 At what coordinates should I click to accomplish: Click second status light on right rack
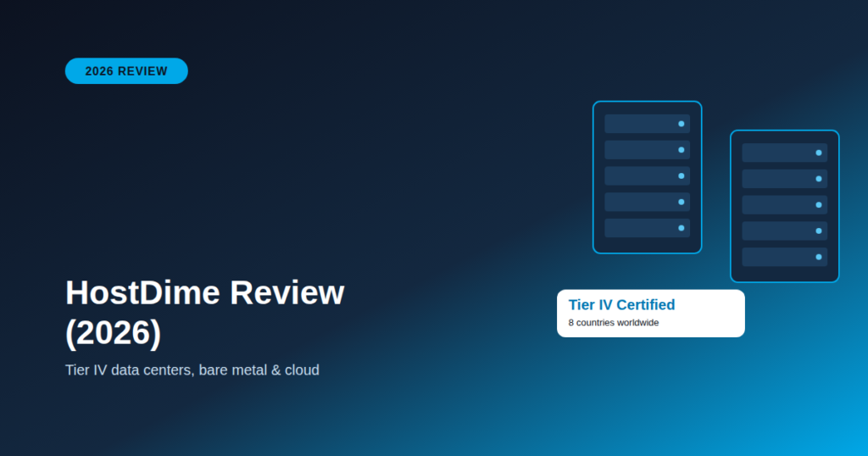[x=819, y=179]
